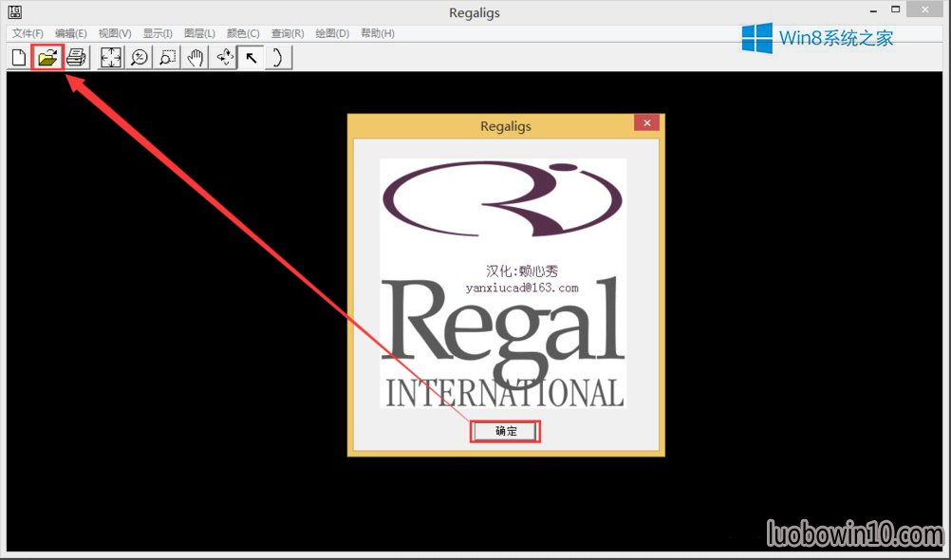Select the zoom extents tool

click(x=111, y=58)
